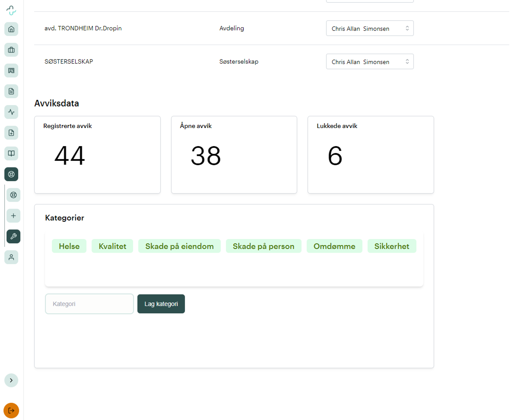Viewport: 523px width, 420px height.
Task: Click the app logo at top of sidebar
Action: click(x=11, y=10)
